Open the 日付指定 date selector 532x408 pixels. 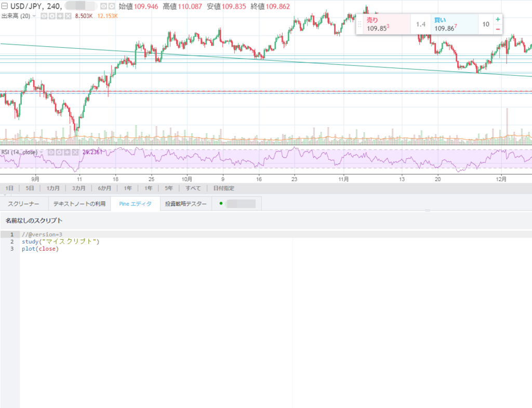point(223,188)
